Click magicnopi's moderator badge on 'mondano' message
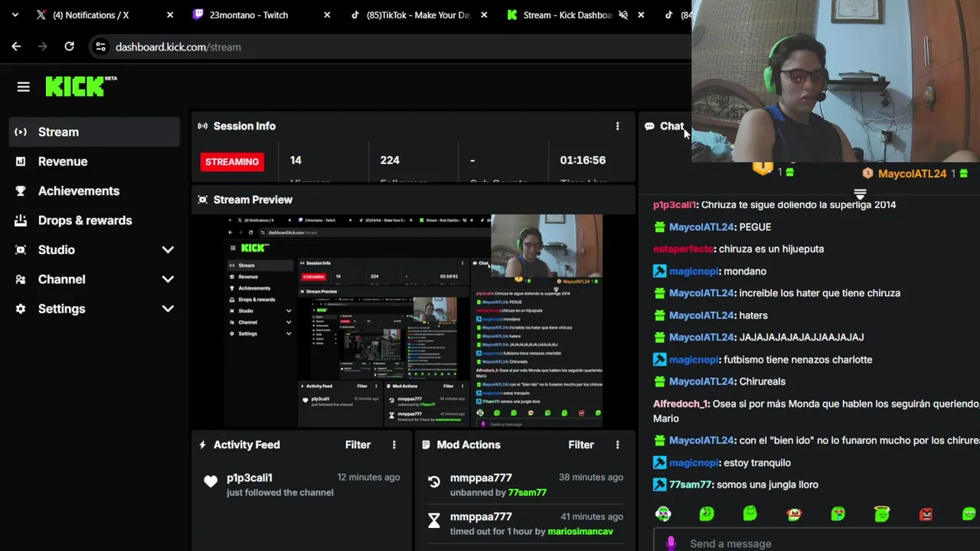This screenshot has height=551, width=980. click(x=659, y=271)
